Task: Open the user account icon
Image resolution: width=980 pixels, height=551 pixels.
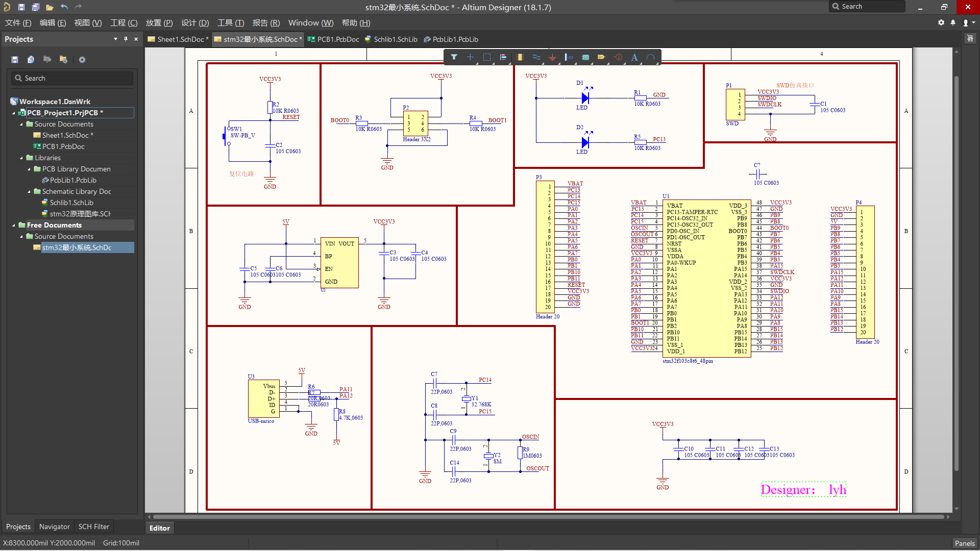Action: [966, 22]
